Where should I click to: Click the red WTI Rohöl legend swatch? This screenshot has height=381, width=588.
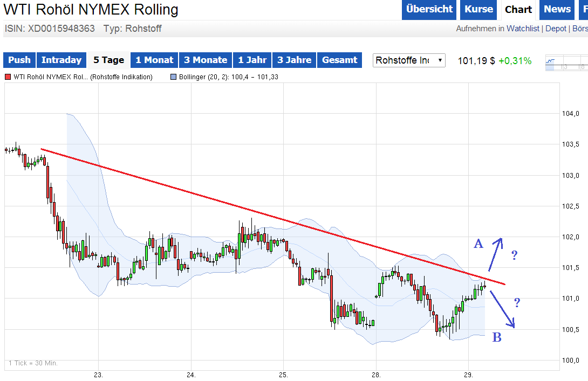[x=8, y=77]
